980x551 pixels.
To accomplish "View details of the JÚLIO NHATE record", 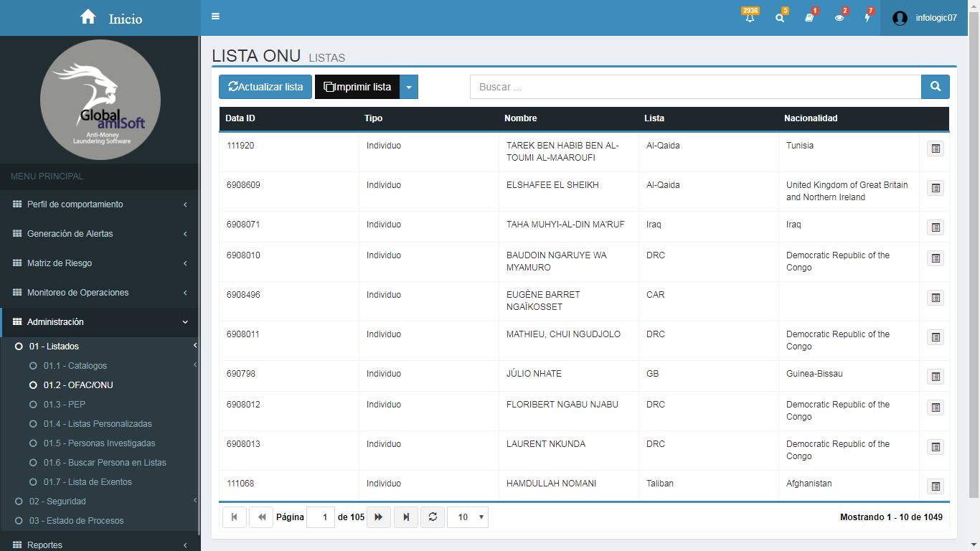I will [935, 377].
